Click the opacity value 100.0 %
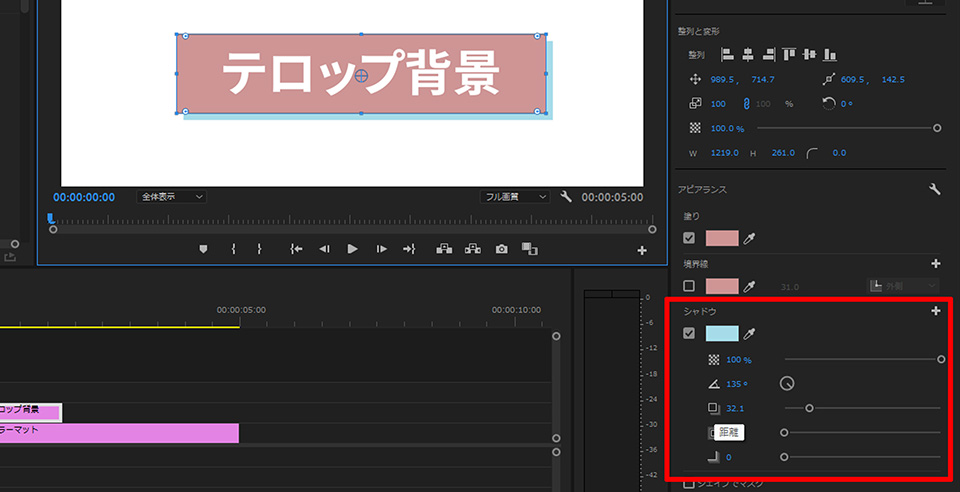 (727, 129)
